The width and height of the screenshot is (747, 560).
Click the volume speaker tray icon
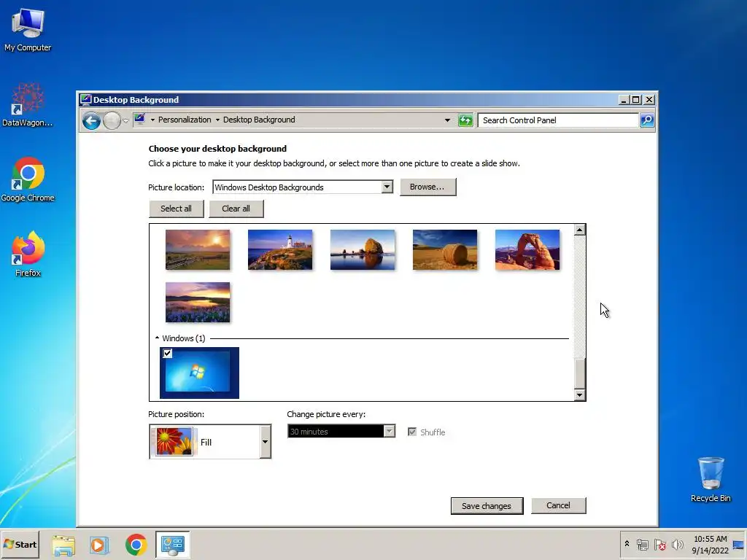tap(677, 544)
